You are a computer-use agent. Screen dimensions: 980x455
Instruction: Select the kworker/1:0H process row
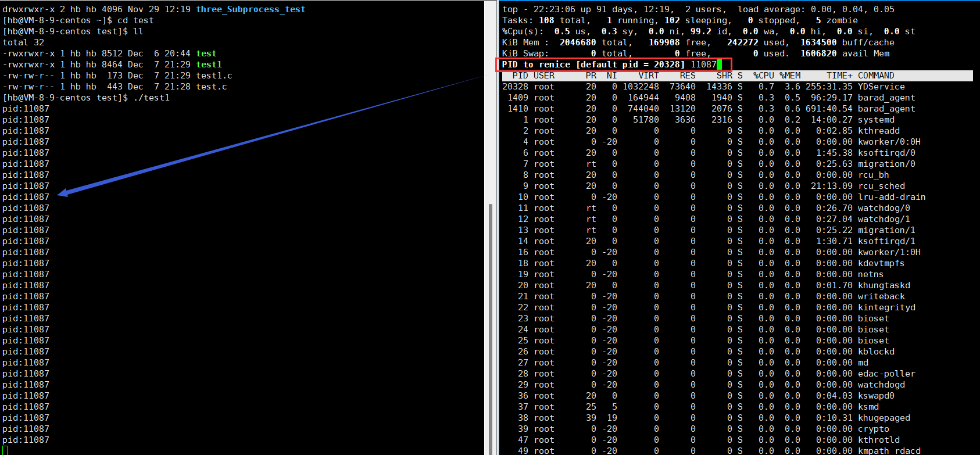coord(737,252)
